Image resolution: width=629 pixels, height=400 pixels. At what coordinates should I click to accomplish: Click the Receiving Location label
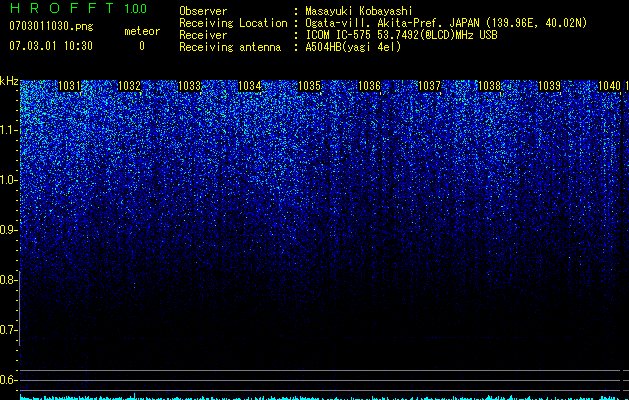point(233,23)
